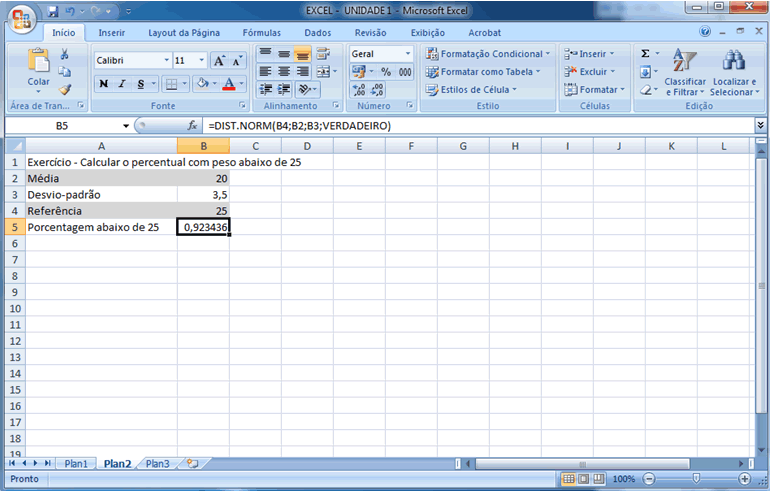Toggle italic formatting (I)
Screen dimensions: 770x493
click(x=121, y=84)
